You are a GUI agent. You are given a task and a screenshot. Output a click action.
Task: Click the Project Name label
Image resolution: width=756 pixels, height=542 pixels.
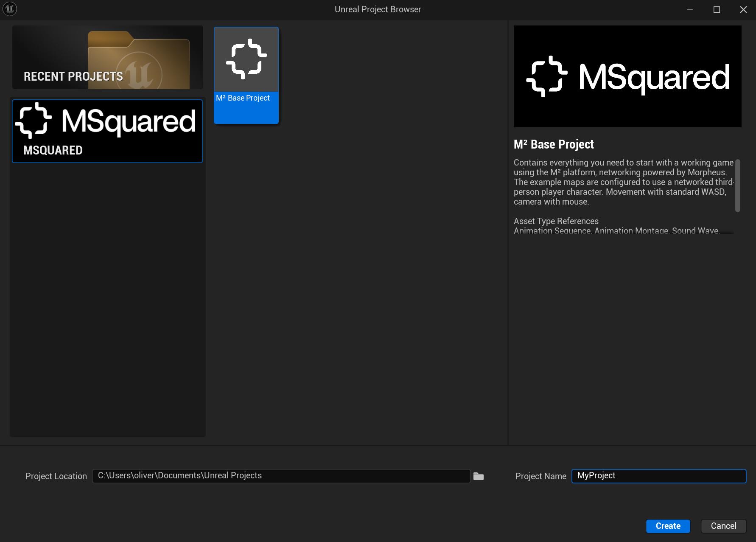coord(540,476)
